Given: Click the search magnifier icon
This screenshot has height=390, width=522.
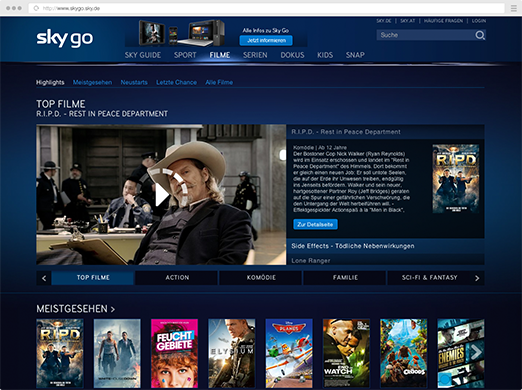Looking at the screenshot, I should [x=480, y=35].
